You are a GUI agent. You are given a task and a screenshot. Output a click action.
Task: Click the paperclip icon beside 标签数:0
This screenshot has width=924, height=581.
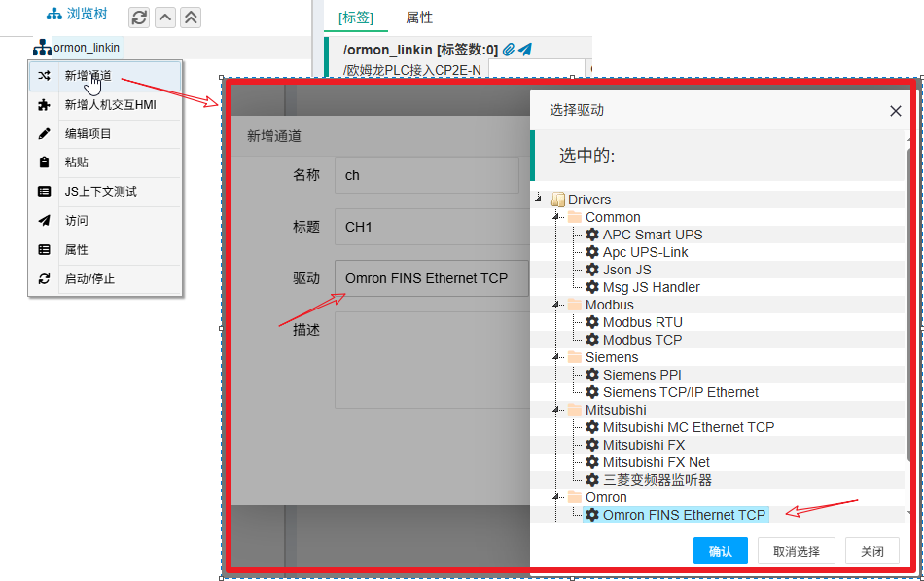tap(508, 50)
